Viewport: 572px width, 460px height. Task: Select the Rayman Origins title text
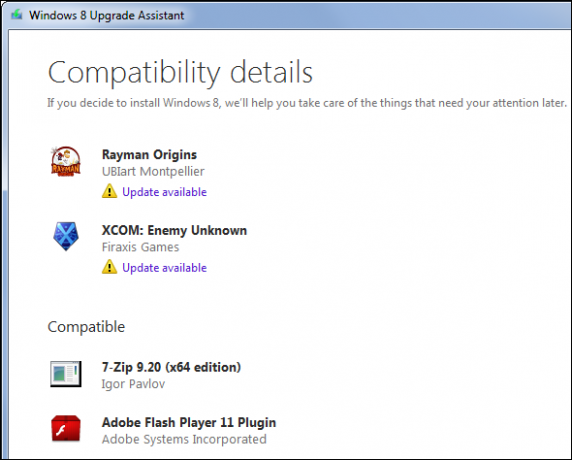[x=149, y=155]
